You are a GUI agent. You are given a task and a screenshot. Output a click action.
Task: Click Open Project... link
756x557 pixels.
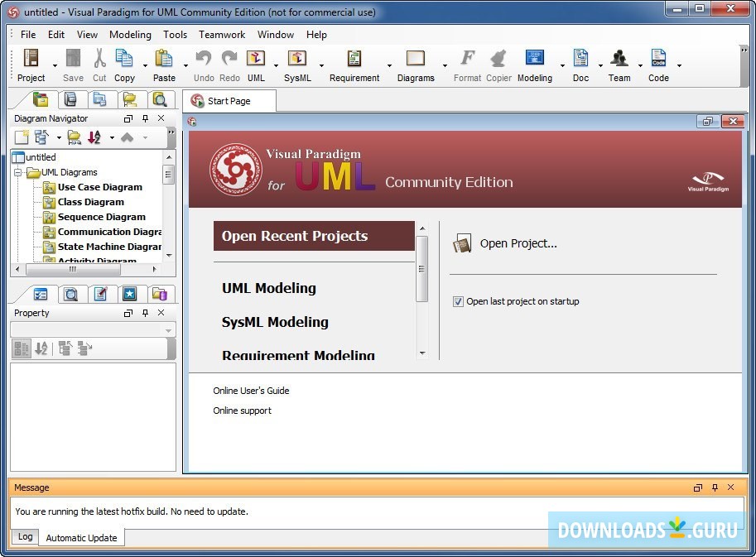(518, 243)
